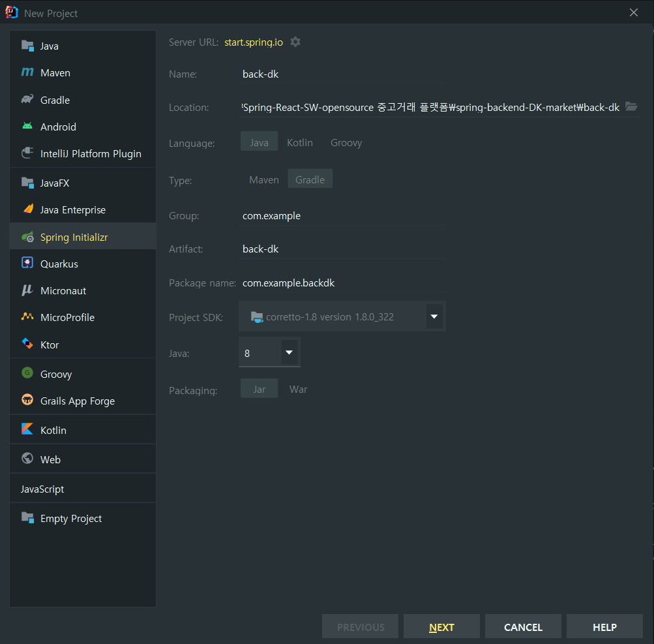Pick the Android robot icon
Screen dimensions: 654x644
tap(27, 126)
